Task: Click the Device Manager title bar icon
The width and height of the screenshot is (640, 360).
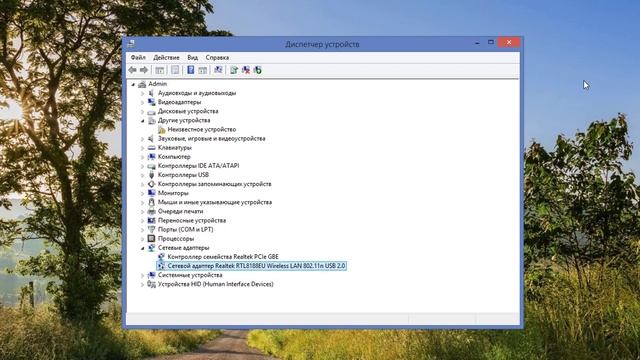Action: pyautogui.click(x=131, y=43)
